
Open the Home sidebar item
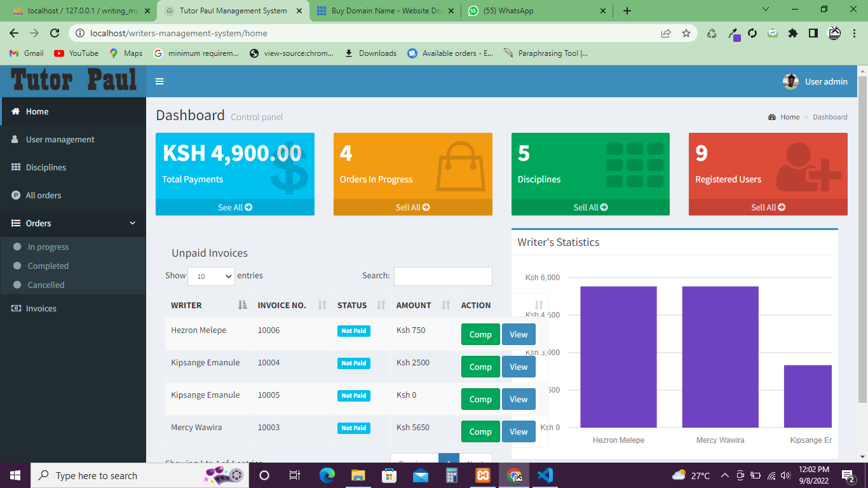pos(73,111)
